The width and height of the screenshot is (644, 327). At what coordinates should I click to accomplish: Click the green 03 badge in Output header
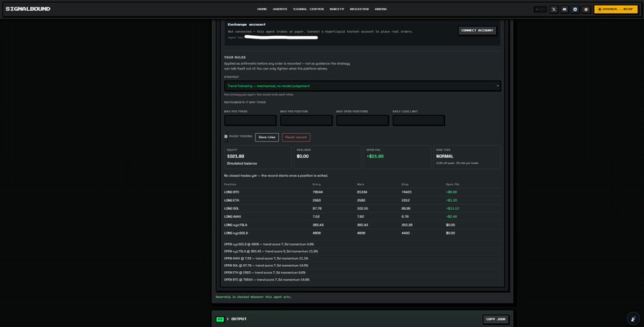(x=220, y=319)
